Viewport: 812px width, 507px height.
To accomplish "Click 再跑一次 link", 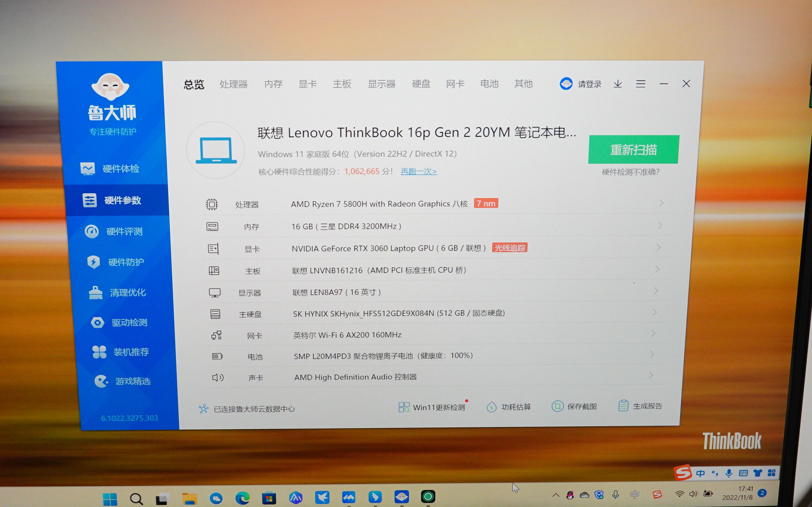I will [418, 171].
